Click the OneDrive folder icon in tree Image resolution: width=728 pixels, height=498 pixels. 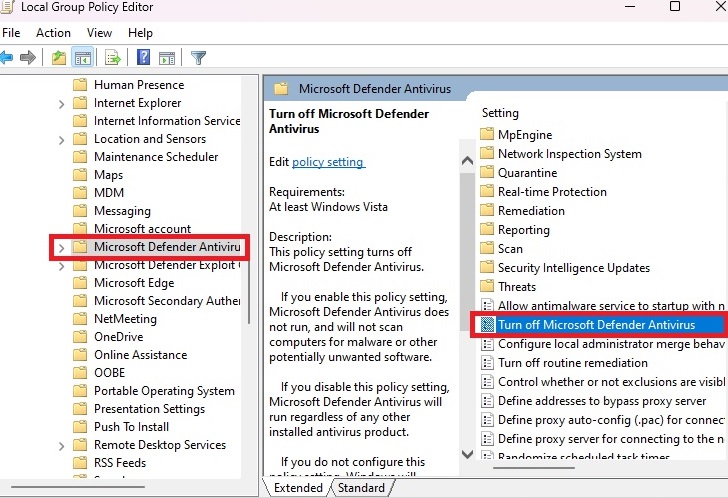[x=80, y=337]
